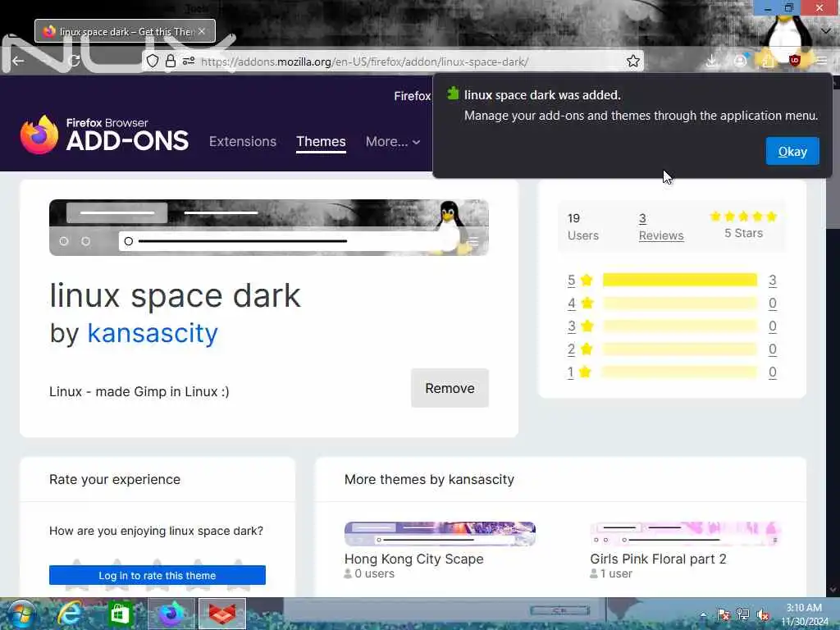Open the 3 Reviews link
This screenshot has width=840, height=630.
point(661,227)
